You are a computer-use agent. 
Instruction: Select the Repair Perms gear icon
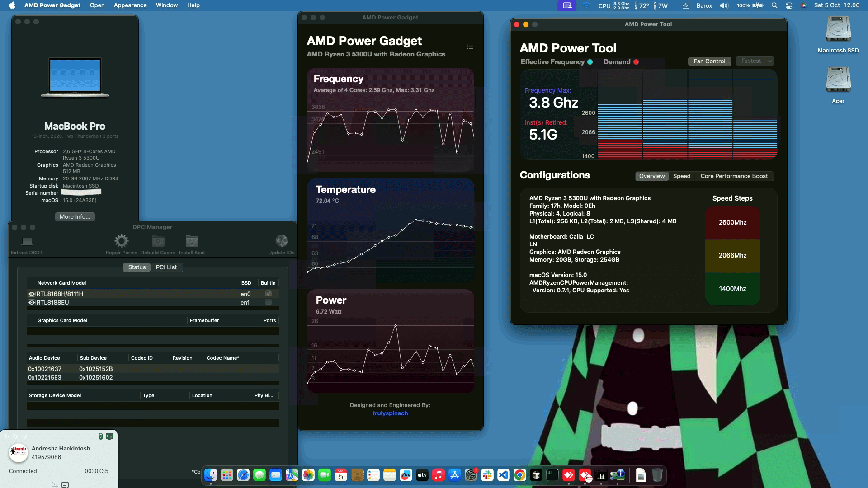[x=121, y=241]
